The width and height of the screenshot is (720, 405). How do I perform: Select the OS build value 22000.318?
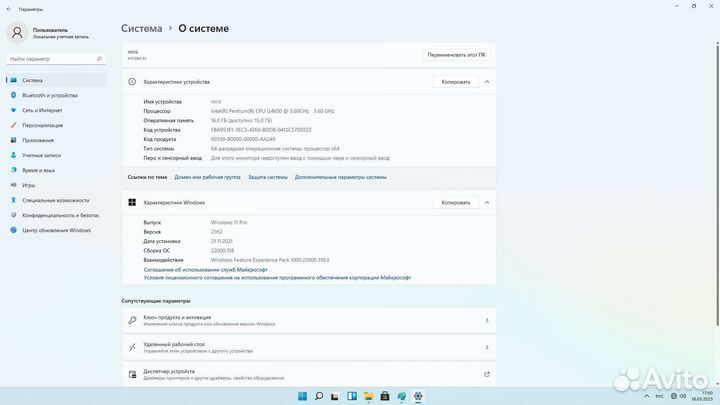pos(222,251)
